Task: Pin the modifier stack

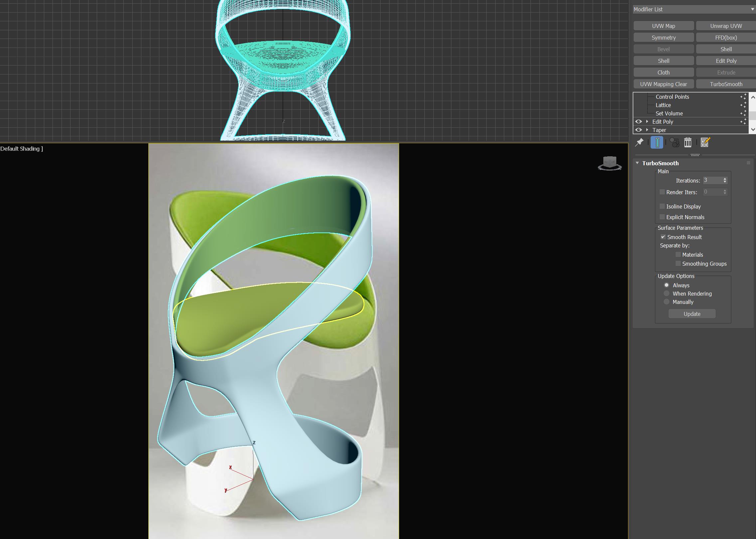Action: coord(639,142)
